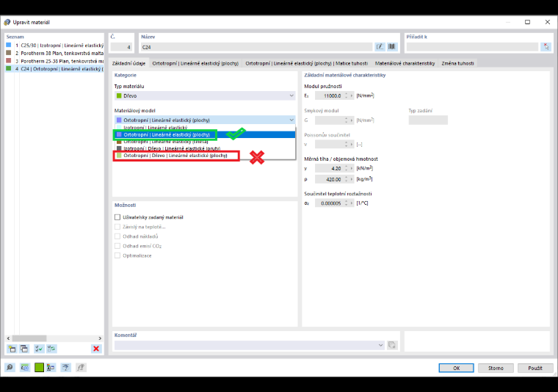Click the Storno button
Screen dimensions: 558x392
(x=496, y=368)
